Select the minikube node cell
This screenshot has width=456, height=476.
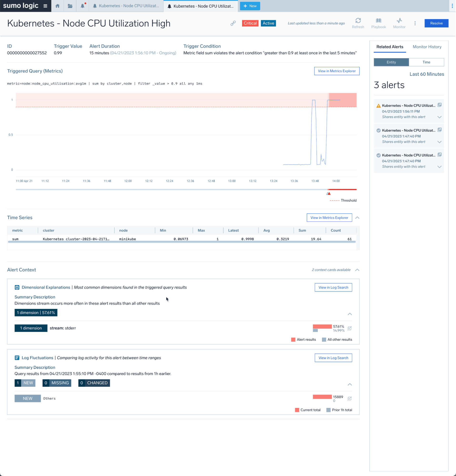(x=128, y=239)
